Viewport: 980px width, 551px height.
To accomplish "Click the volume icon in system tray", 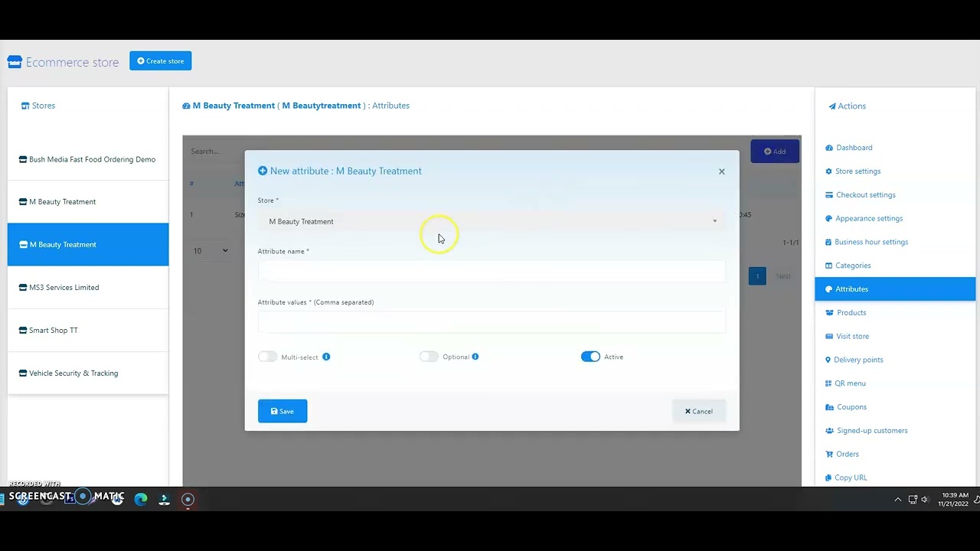I will 925,500.
